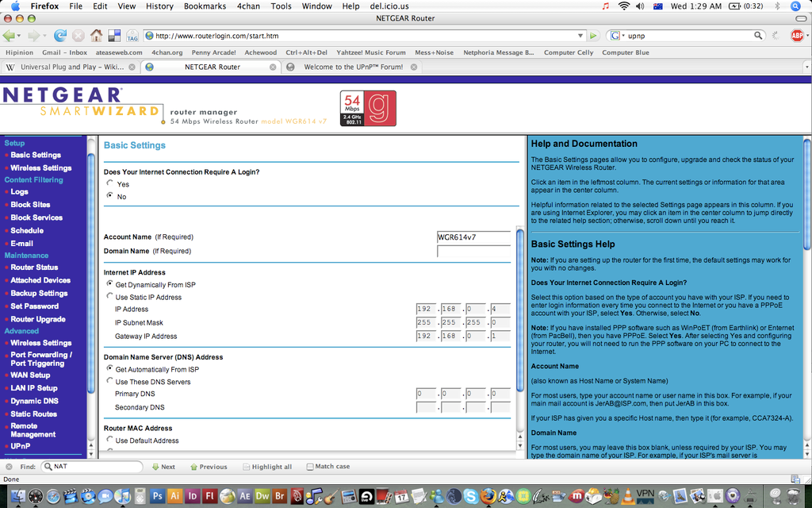The image size is (812, 508).
Task: Reload the page with the Reload icon
Action: [x=60, y=36]
